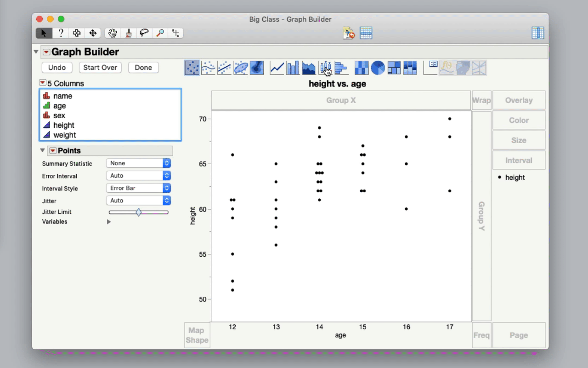
Task: Click the Jitter Limit slider handle
Action: [139, 212]
